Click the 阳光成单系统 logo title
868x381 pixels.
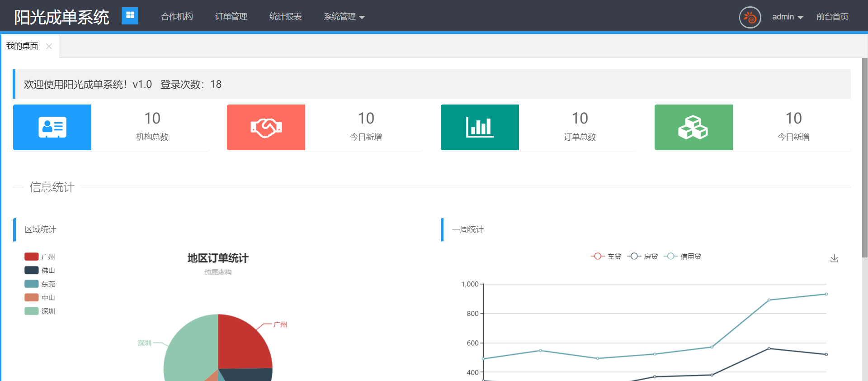[61, 17]
